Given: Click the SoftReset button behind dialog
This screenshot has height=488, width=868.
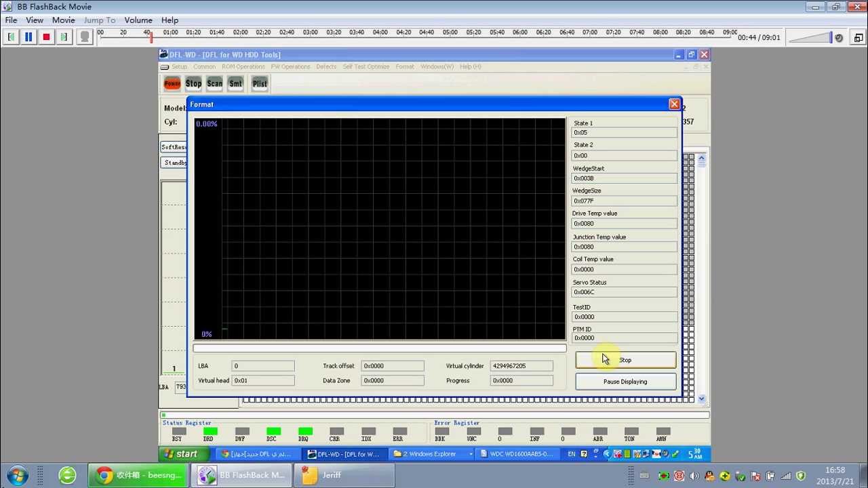Looking at the screenshot, I should click(x=174, y=147).
